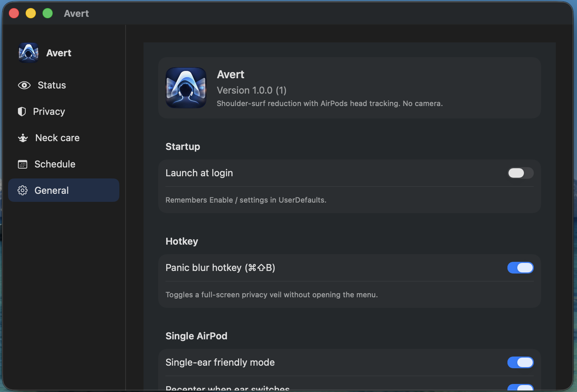This screenshot has width=577, height=392.
Task: Turn off Single-ear friendly mode
Action: pos(520,362)
